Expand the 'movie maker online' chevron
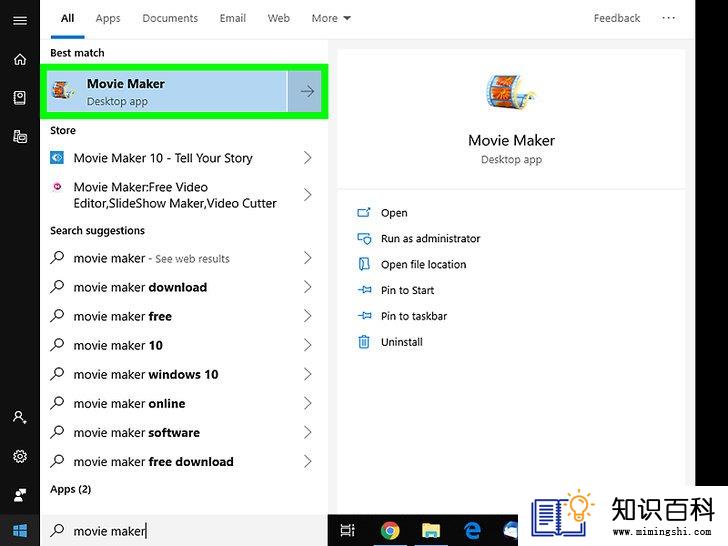 click(307, 403)
